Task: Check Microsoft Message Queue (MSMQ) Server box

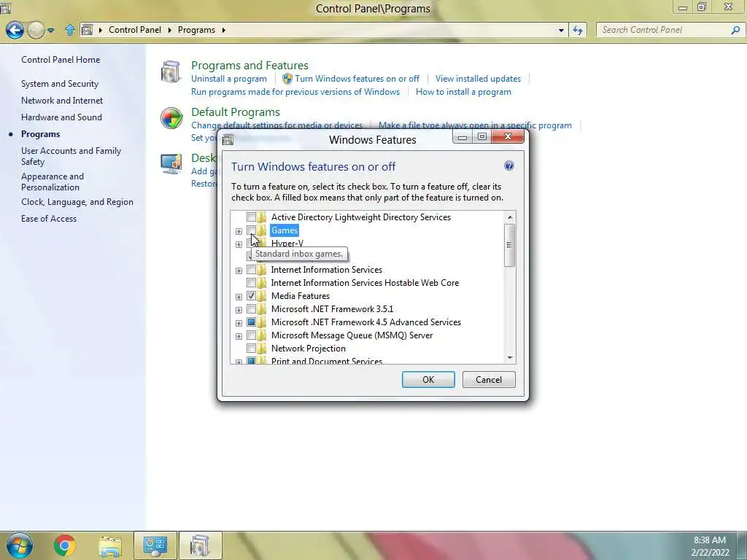Action: click(x=251, y=335)
